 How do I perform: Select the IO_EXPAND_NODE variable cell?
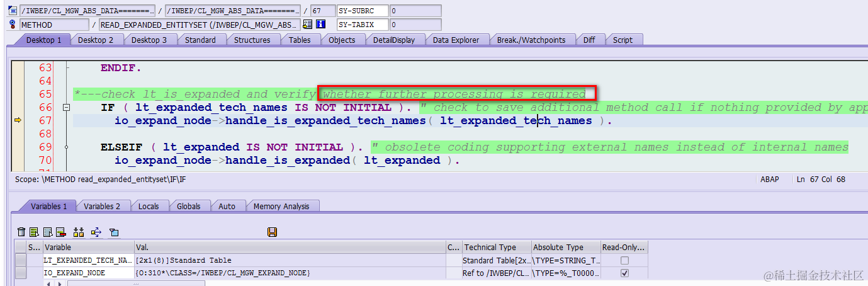88,273
